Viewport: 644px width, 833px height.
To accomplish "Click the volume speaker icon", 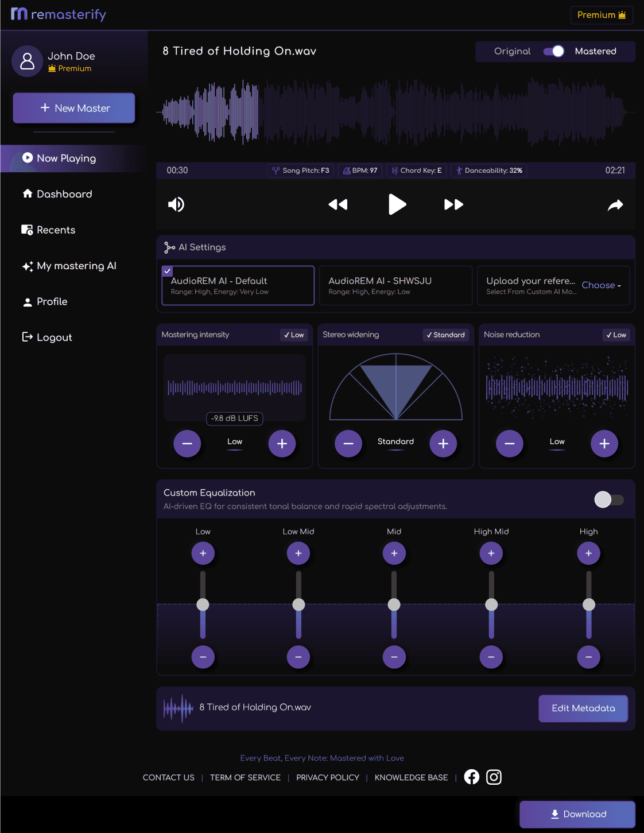I will point(176,204).
